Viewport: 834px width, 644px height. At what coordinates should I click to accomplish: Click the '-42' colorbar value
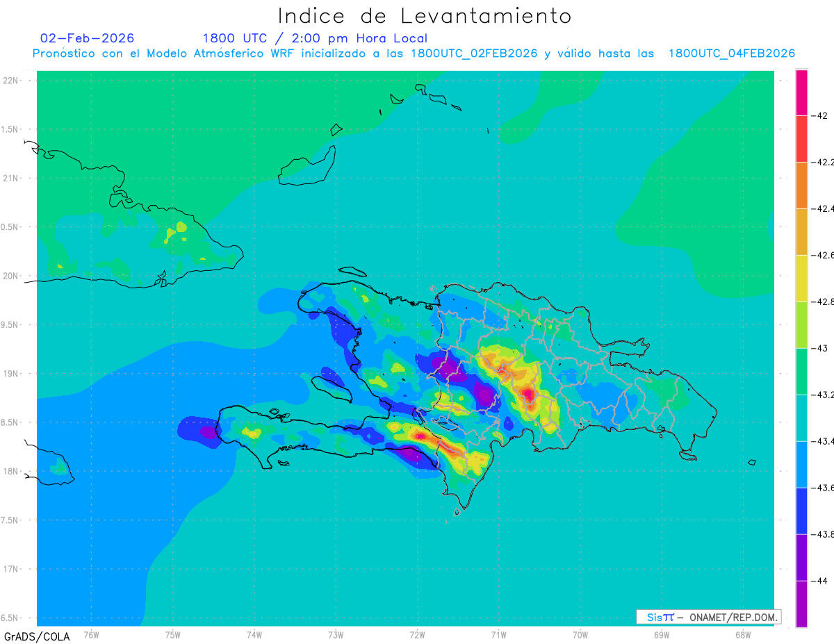click(819, 115)
